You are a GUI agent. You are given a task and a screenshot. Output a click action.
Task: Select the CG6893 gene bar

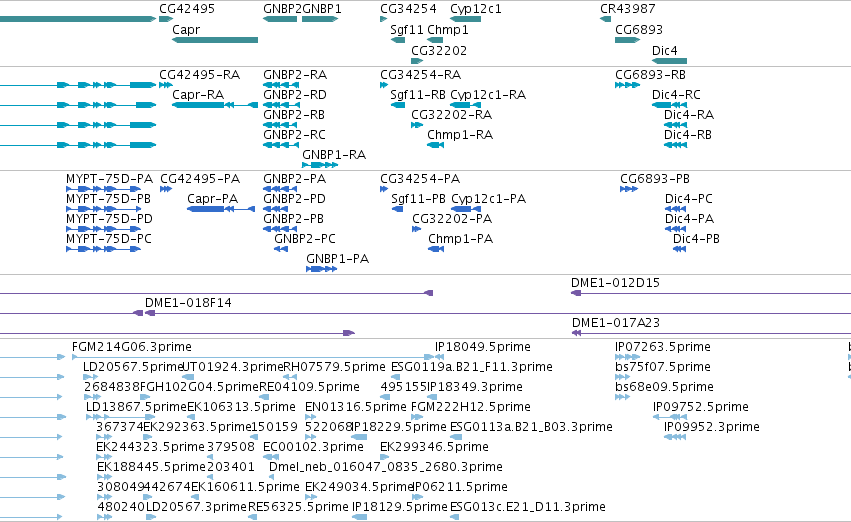[x=627, y=40]
